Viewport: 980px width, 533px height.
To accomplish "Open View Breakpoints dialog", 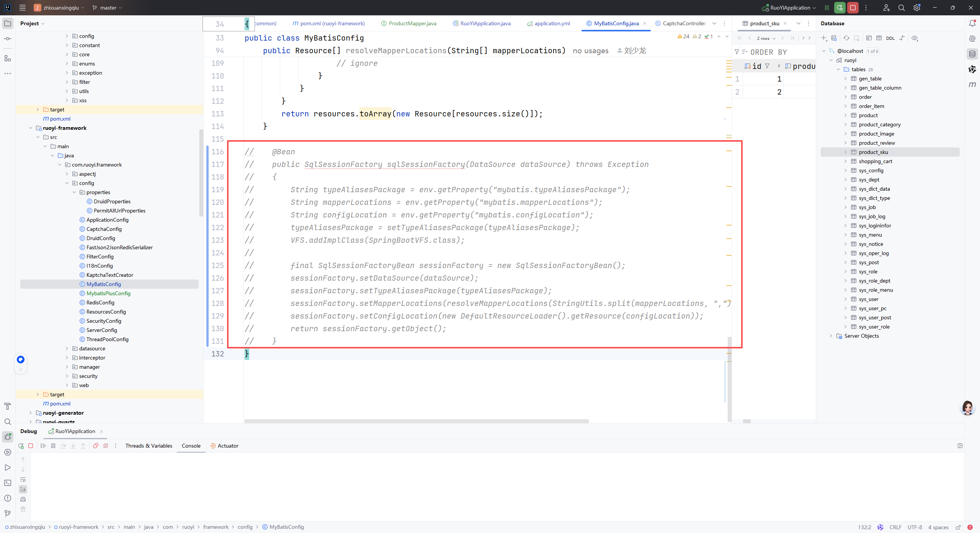I will [96, 446].
